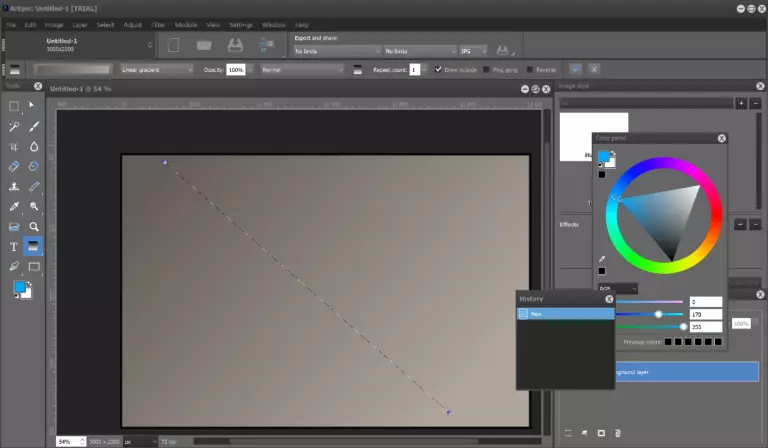Select the brush tool
This screenshot has height=448, width=768.
pyautogui.click(x=34, y=126)
